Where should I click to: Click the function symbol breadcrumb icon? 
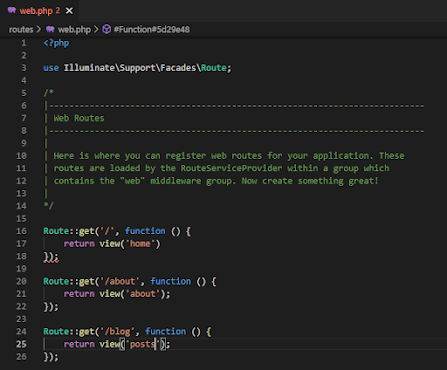pos(106,29)
